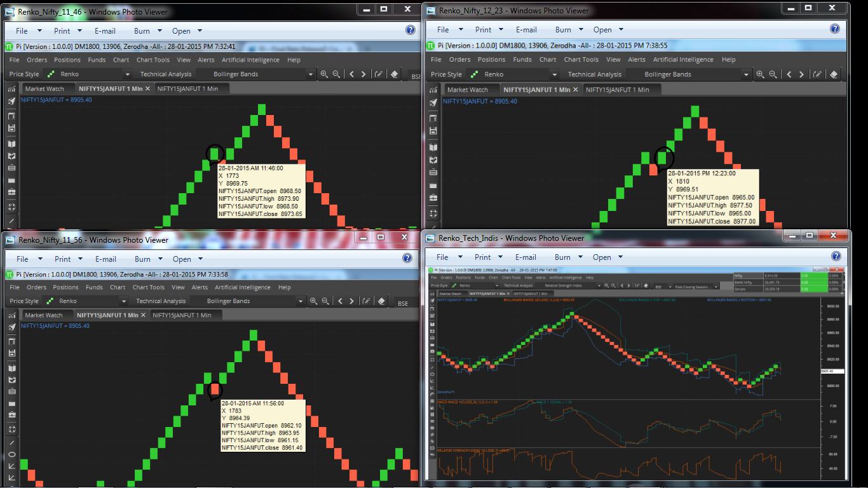The image size is (868, 488).
Task: Click chart bars icon in Renko_Nifty_12_23 sidebar
Action: coord(433,90)
